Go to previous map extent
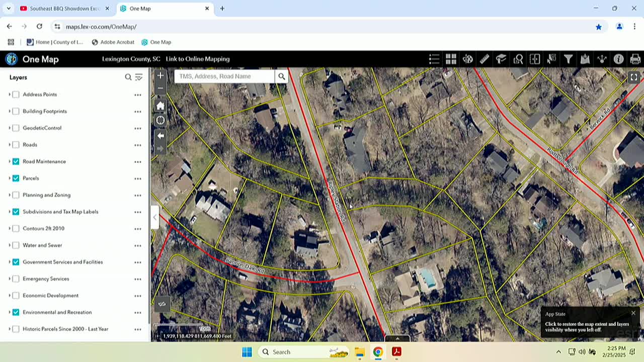644x362 pixels. click(x=160, y=136)
